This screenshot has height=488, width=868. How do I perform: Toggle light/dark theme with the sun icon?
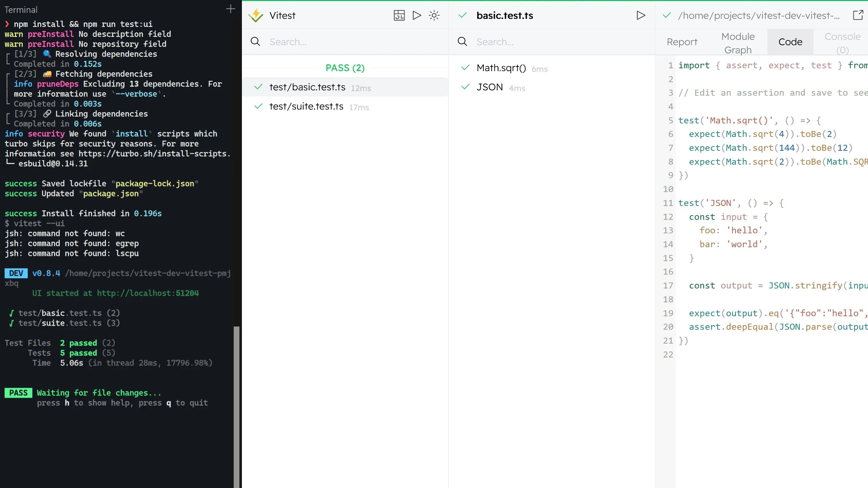click(x=434, y=15)
